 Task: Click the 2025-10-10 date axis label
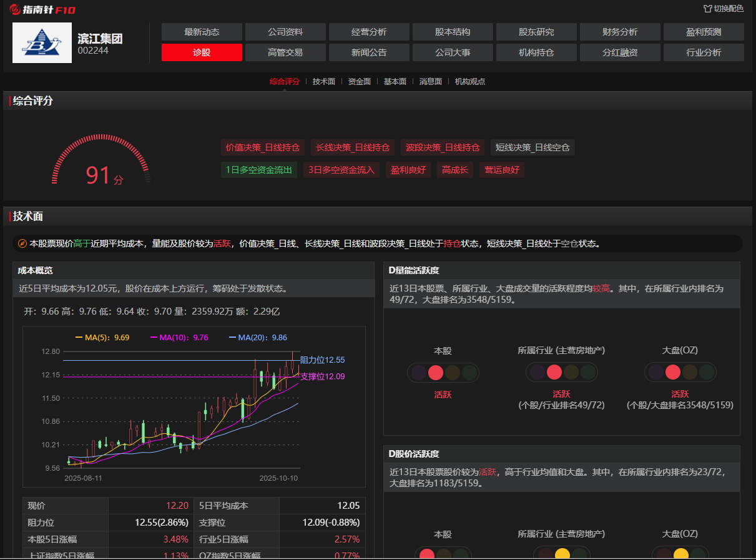[278, 478]
